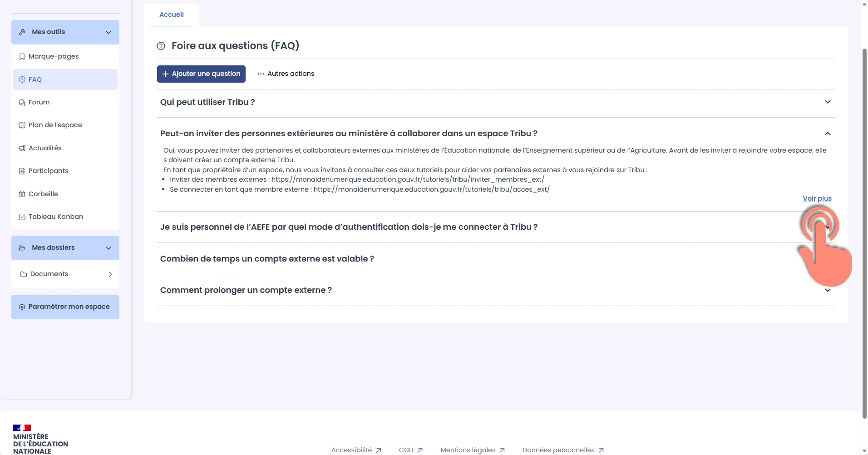Expand 'Combien de temps un compte externe est valable ?'
Viewport: 868px width, 455px height.
click(x=496, y=259)
